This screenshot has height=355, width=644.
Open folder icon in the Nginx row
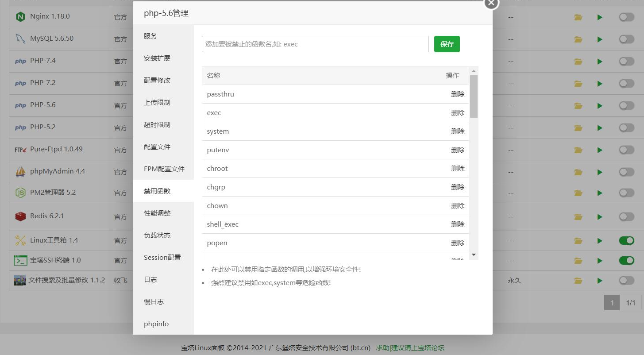point(578,17)
